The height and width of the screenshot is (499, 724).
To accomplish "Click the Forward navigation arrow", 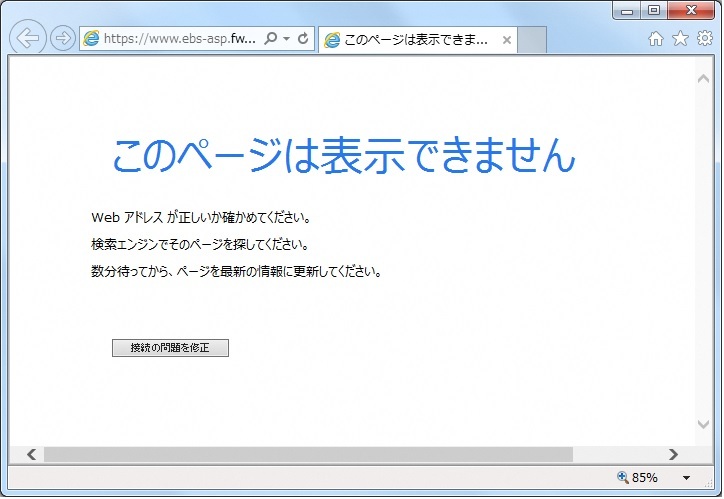I will click(x=62, y=39).
